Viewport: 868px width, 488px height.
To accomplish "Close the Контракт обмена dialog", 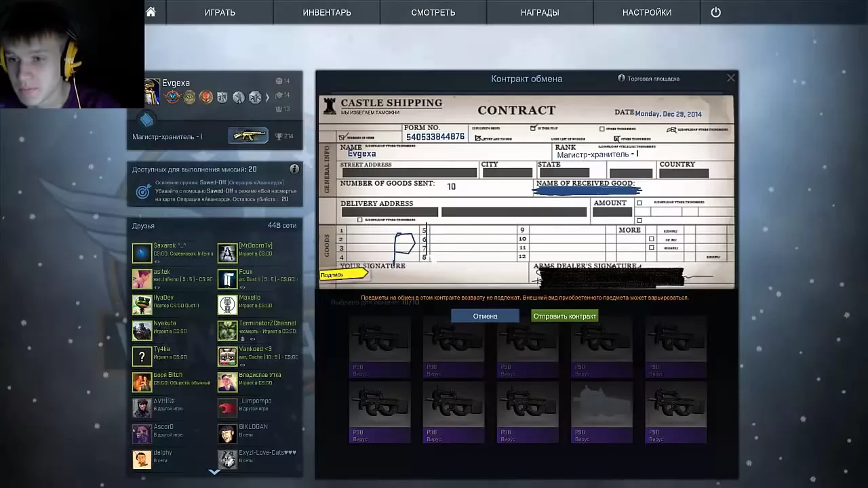I will click(730, 78).
